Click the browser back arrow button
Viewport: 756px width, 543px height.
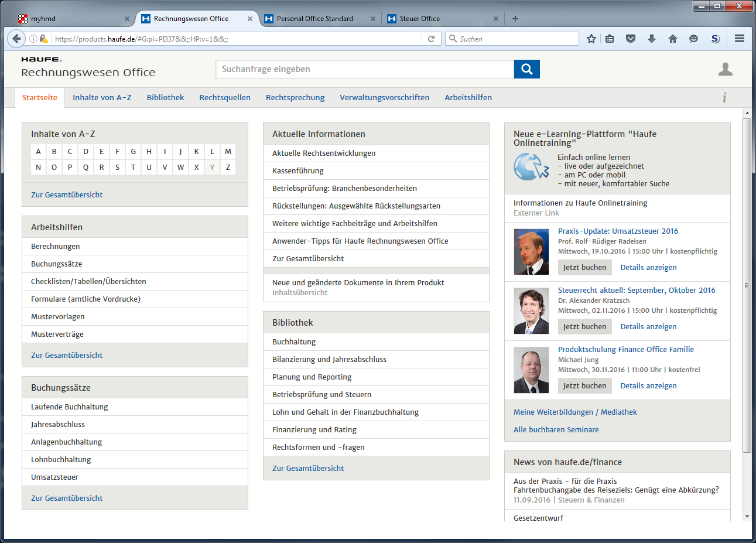pos(16,39)
